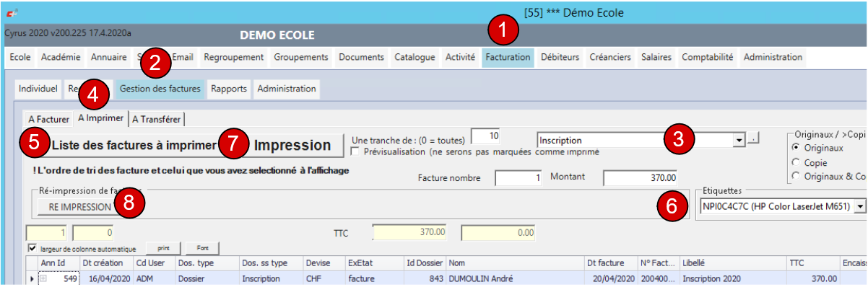The width and height of the screenshot is (868, 287).
Task: Sort by Nom column header
Action: (515, 263)
